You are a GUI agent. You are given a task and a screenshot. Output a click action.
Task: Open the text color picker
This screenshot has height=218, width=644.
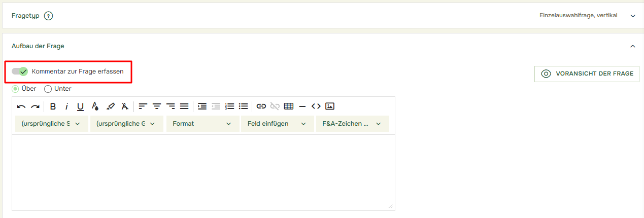click(x=95, y=106)
